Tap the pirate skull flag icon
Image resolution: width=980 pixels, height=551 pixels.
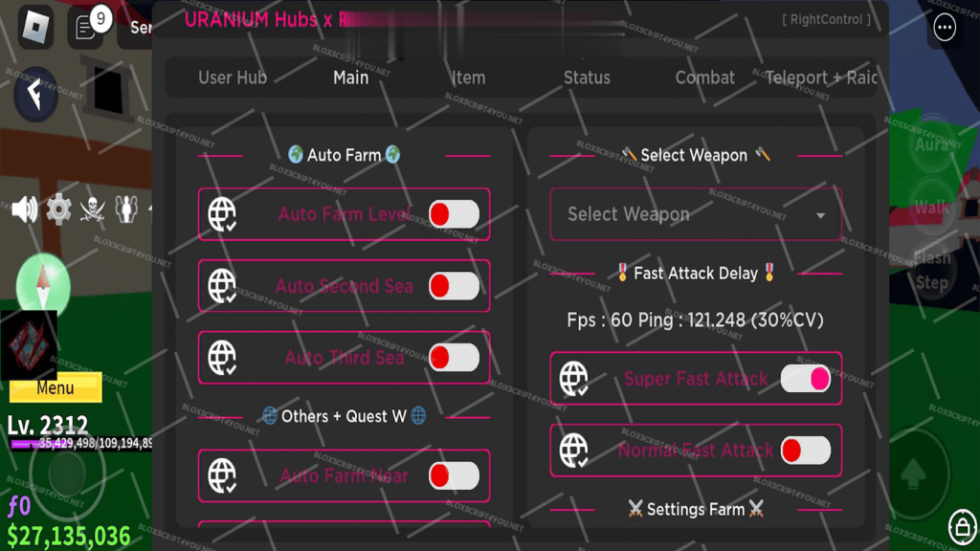click(x=93, y=208)
